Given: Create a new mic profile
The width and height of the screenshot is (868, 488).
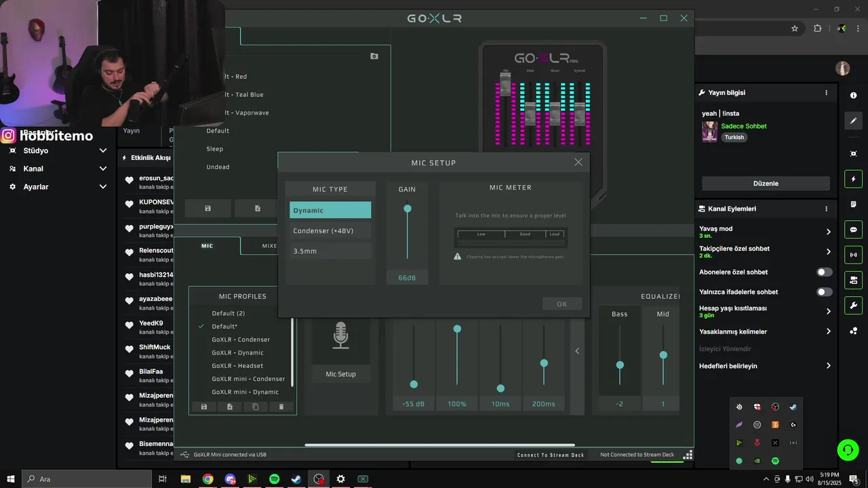Looking at the screenshot, I should [230, 407].
